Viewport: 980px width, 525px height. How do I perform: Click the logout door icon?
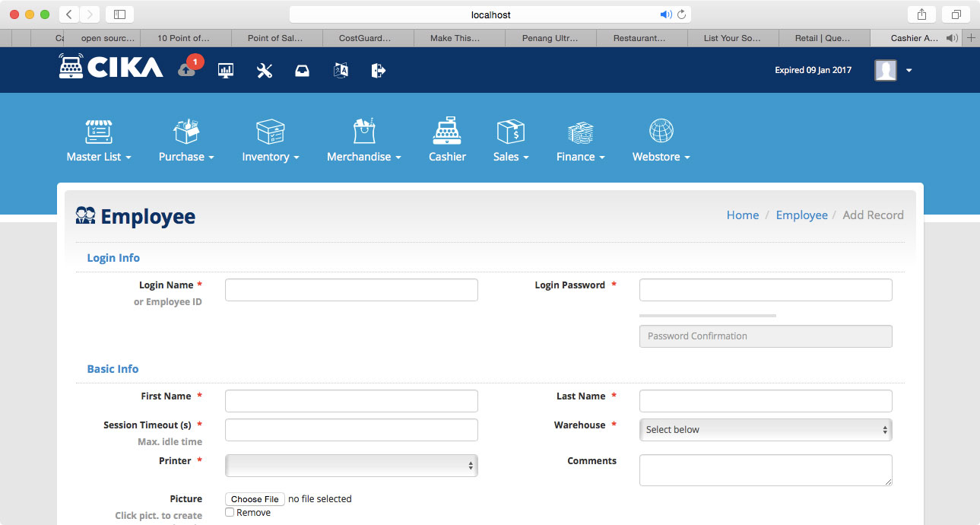379,71
